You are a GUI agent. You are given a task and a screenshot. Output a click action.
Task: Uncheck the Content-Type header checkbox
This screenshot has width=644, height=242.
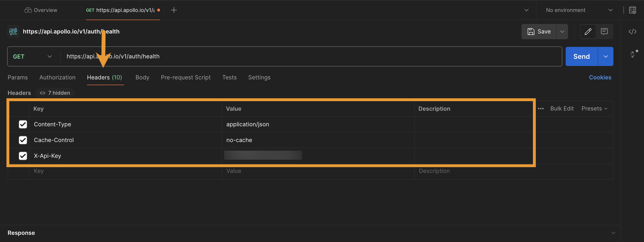pyautogui.click(x=23, y=124)
